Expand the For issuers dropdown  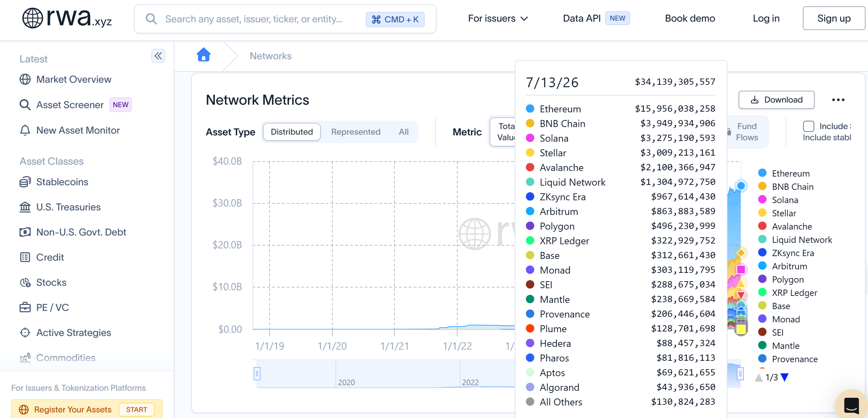pyautogui.click(x=498, y=18)
